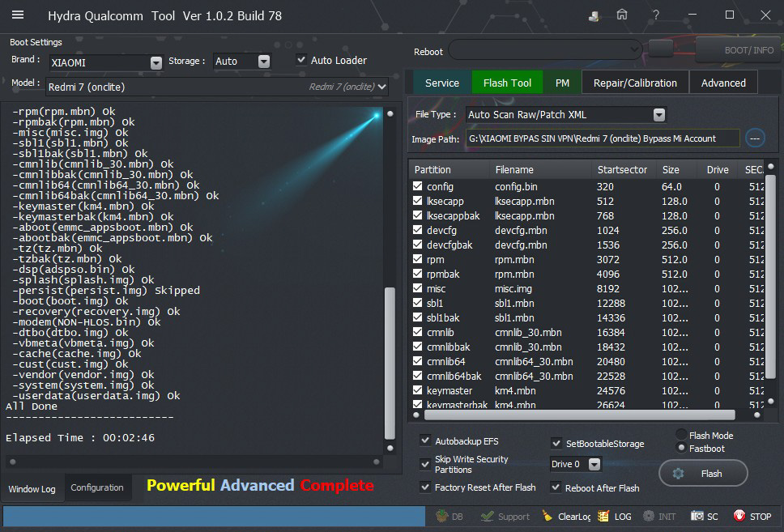Open the Storage Auto dropdown
The image size is (784, 532).
pyautogui.click(x=264, y=61)
